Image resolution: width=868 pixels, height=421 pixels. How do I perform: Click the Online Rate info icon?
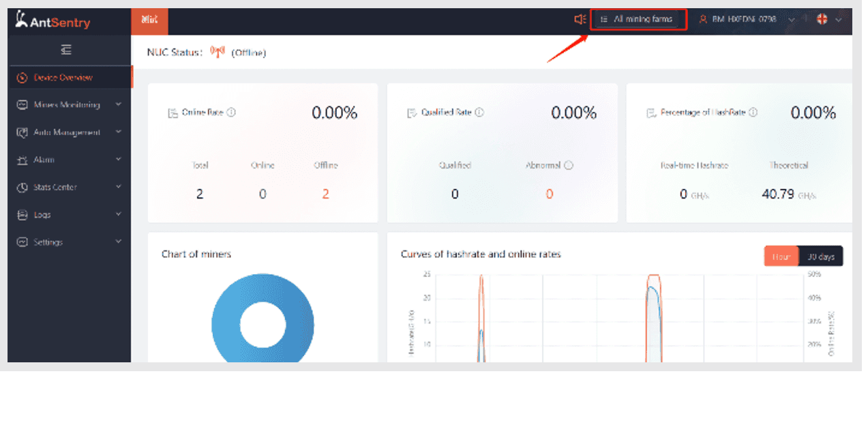(x=231, y=113)
